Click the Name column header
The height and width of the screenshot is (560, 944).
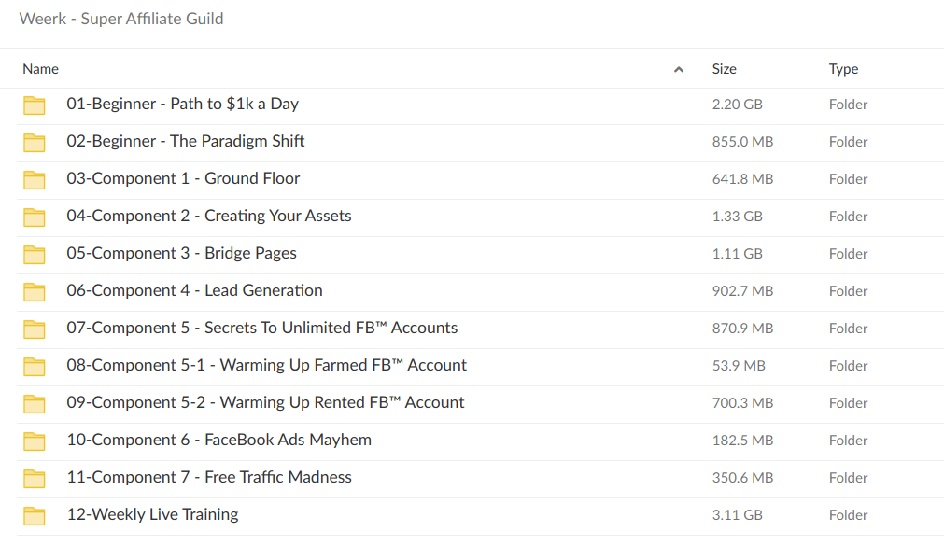click(x=41, y=69)
